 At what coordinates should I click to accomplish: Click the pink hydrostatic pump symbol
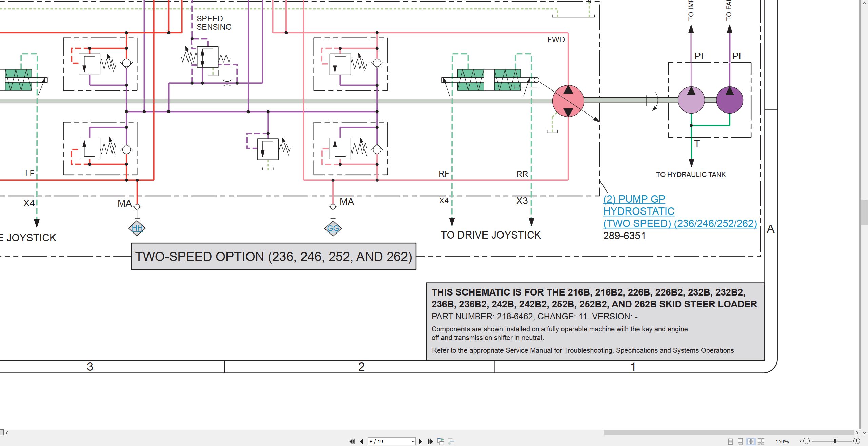(568, 101)
